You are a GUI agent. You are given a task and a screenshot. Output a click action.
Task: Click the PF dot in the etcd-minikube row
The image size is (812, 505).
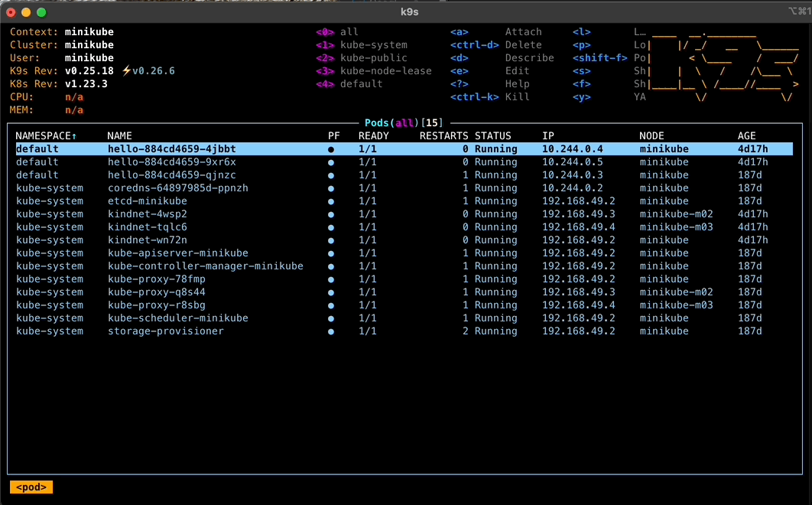click(331, 201)
